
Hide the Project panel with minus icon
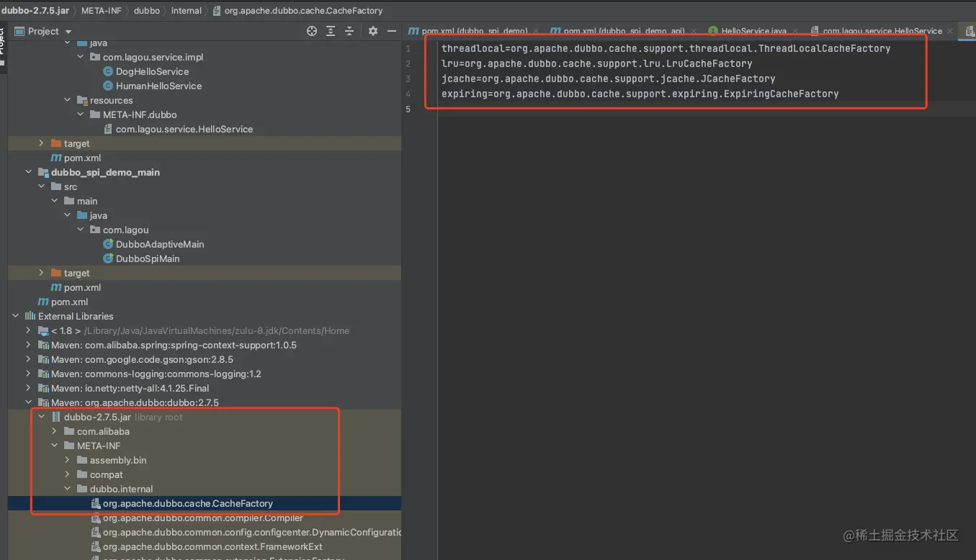click(392, 31)
